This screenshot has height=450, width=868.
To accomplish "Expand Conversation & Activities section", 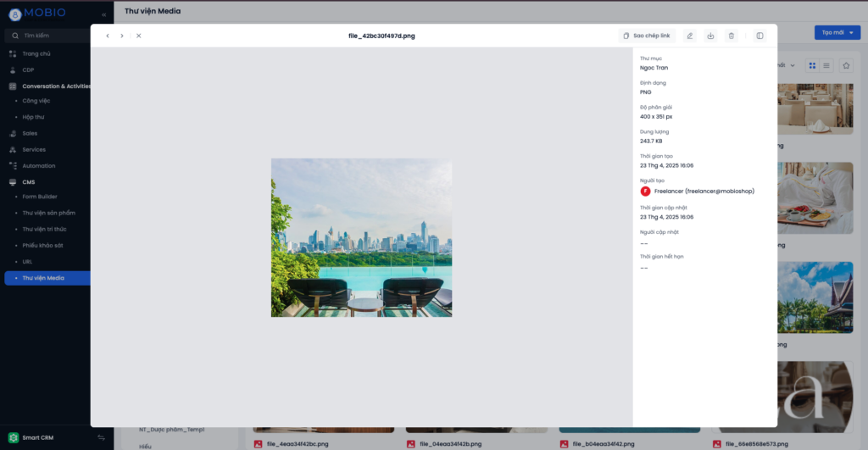I will pyautogui.click(x=58, y=86).
